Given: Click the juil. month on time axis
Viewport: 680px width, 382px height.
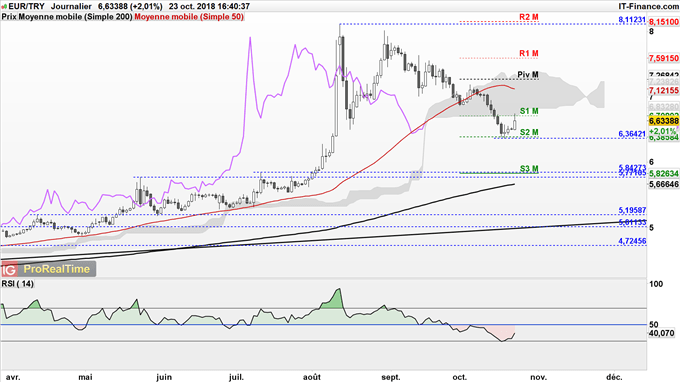Looking at the screenshot, I should click(x=236, y=377).
